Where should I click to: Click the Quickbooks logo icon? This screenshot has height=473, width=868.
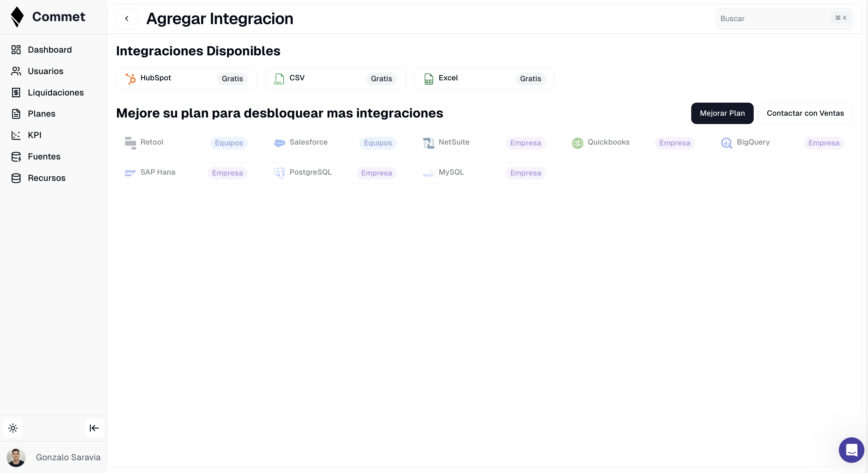pyautogui.click(x=577, y=143)
